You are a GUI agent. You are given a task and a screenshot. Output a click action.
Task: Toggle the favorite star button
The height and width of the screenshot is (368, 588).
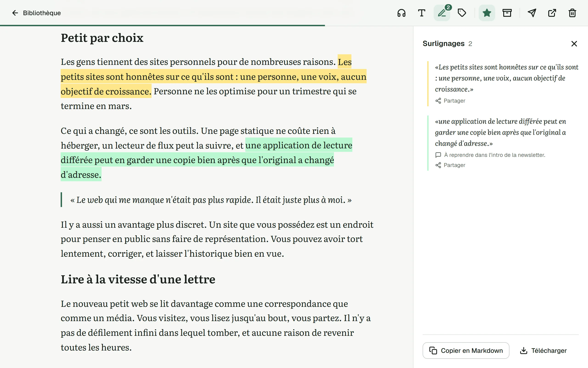487,13
